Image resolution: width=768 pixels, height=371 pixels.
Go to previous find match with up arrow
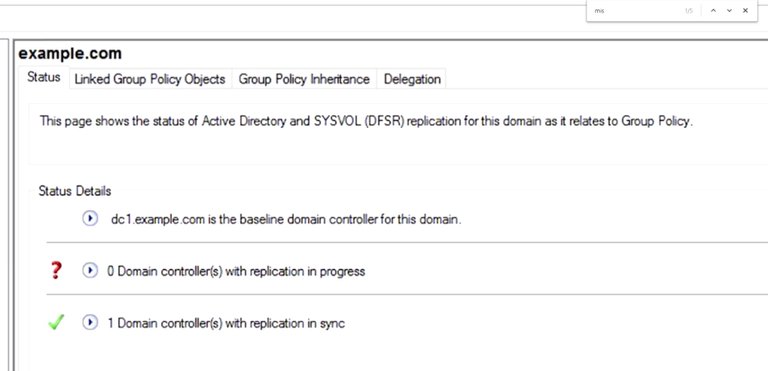(x=713, y=10)
